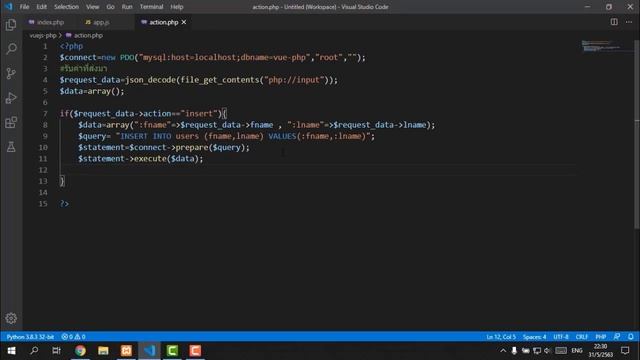This screenshot has height=360, width=640.
Task: Open the orange recorder taskbar icon
Action: [x=195, y=351]
